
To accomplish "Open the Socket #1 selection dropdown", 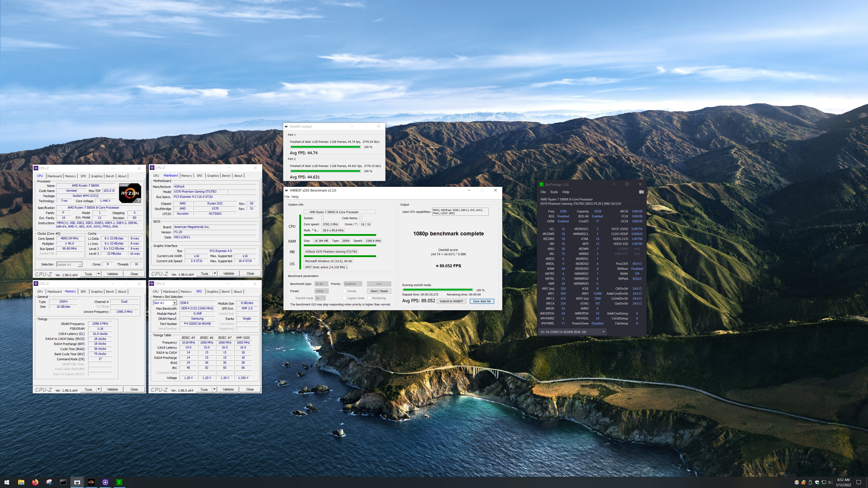I will 69,264.
